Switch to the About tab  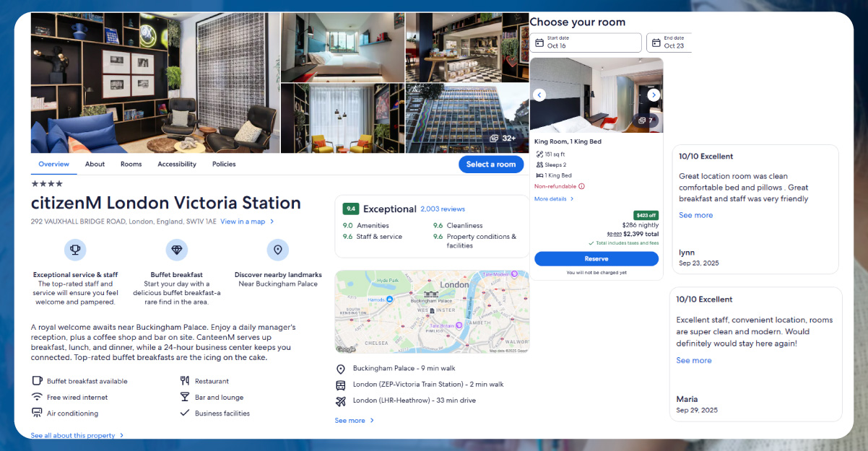point(95,165)
